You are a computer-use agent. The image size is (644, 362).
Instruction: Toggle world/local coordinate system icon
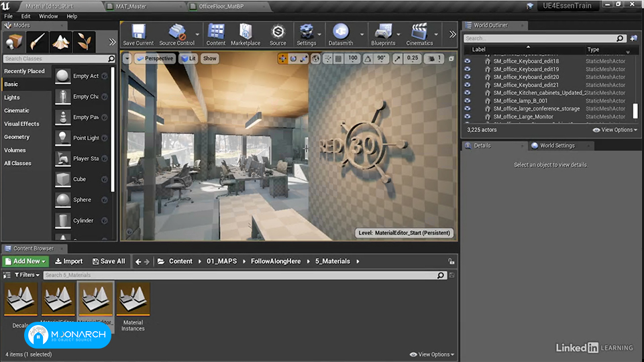tap(315, 59)
